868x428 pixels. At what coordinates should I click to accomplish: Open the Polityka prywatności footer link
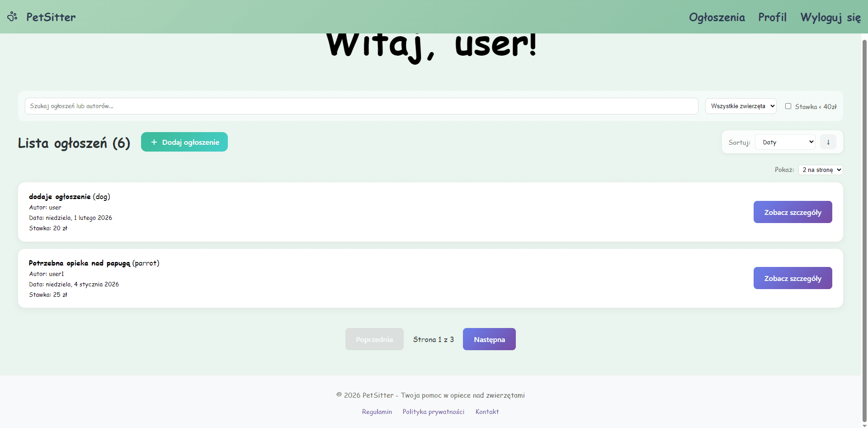[433, 412]
